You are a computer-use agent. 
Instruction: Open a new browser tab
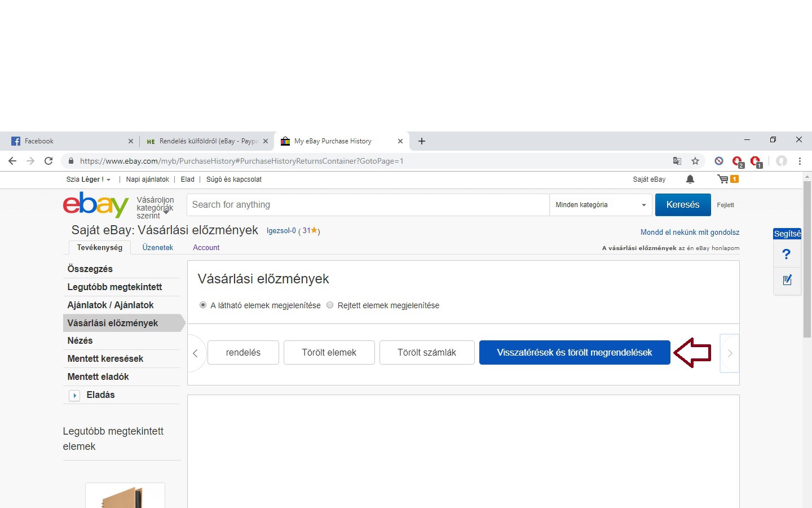pos(422,141)
